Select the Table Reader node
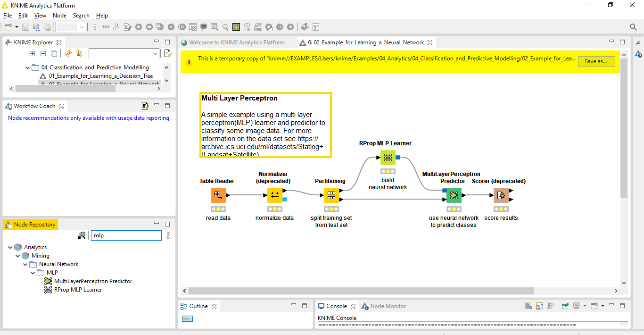This screenshot has height=335, width=644. point(218,195)
